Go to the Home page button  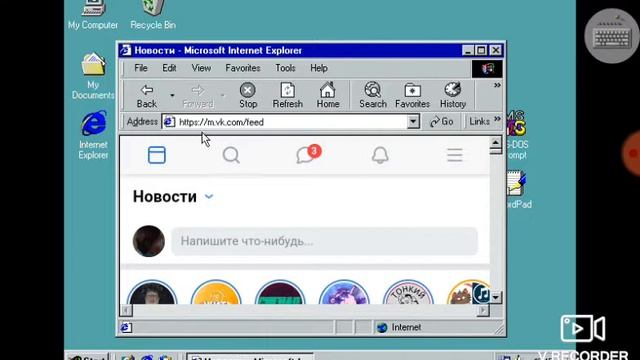[328, 96]
